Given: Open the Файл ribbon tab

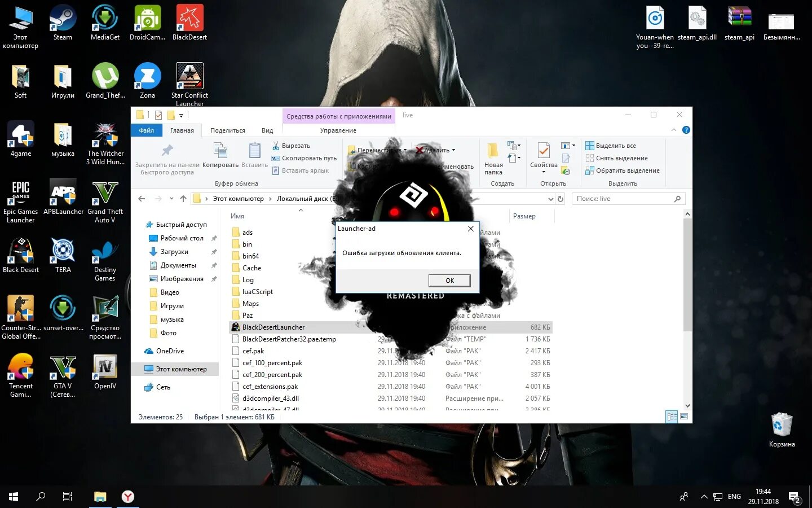Looking at the screenshot, I should (x=147, y=130).
